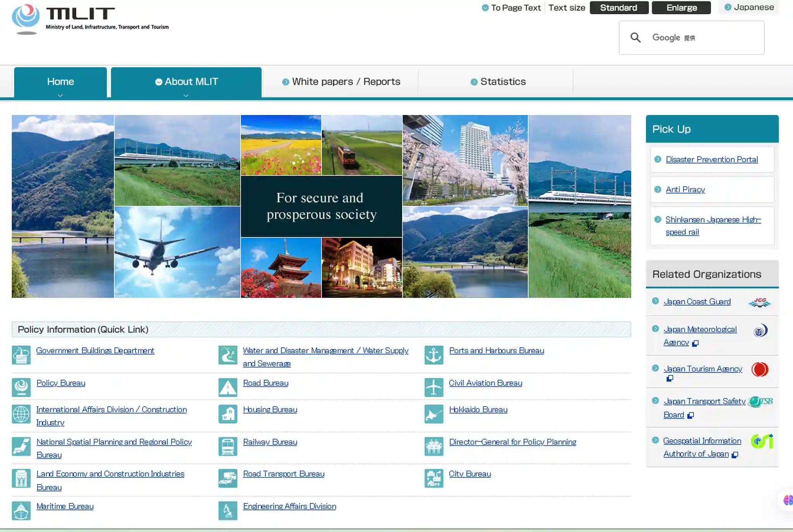Click the Civil Aviation airplane icon
This screenshot has height=532, width=793.
pyautogui.click(x=434, y=387)
